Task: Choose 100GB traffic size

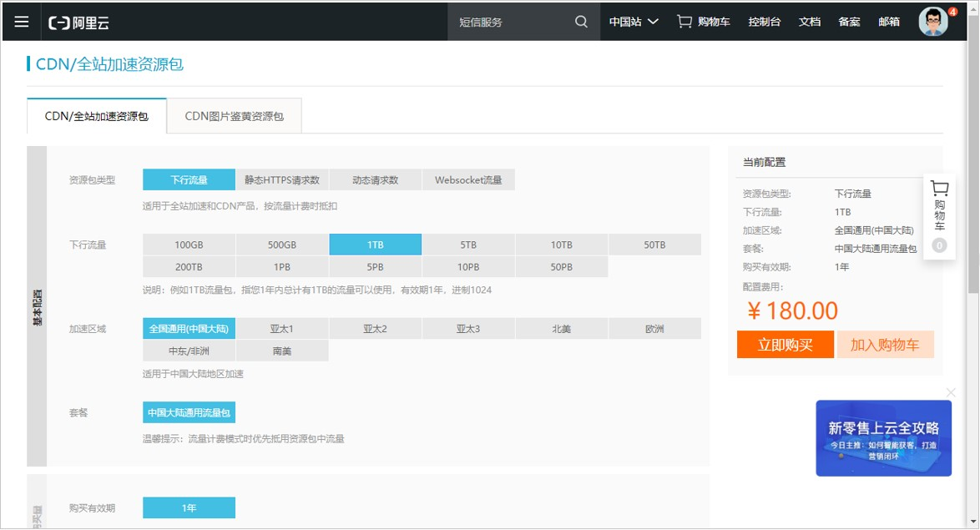Action: [x=189, y=245]
